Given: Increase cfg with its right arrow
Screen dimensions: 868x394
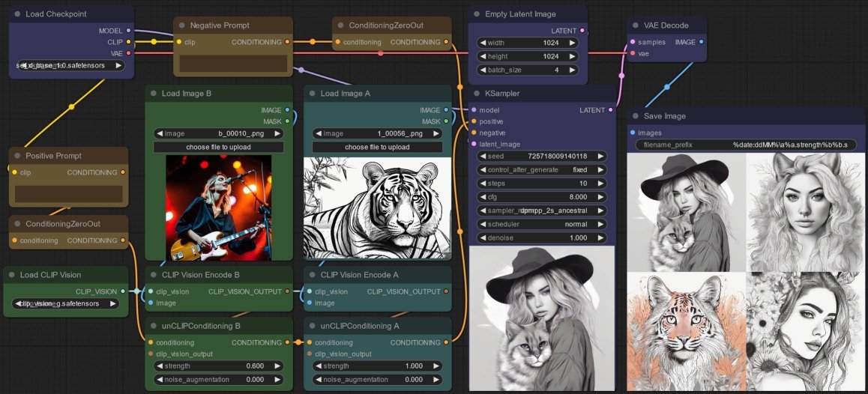Looking at the screenshot, I should (600, 197).
